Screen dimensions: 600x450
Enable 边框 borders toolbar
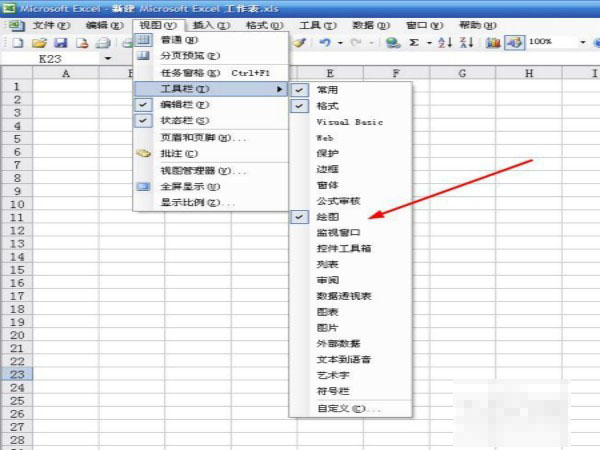pyautogui.click(x=351, y=169)
